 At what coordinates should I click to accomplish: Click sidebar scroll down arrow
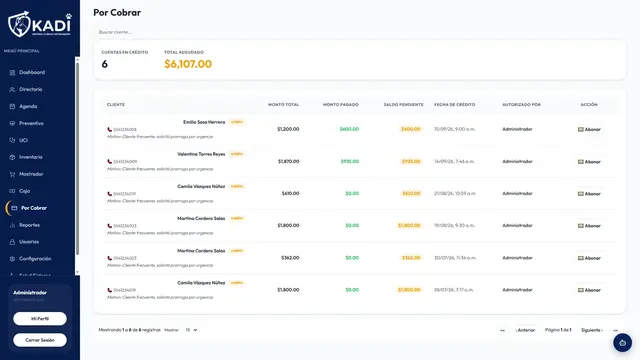coord(77,272)
